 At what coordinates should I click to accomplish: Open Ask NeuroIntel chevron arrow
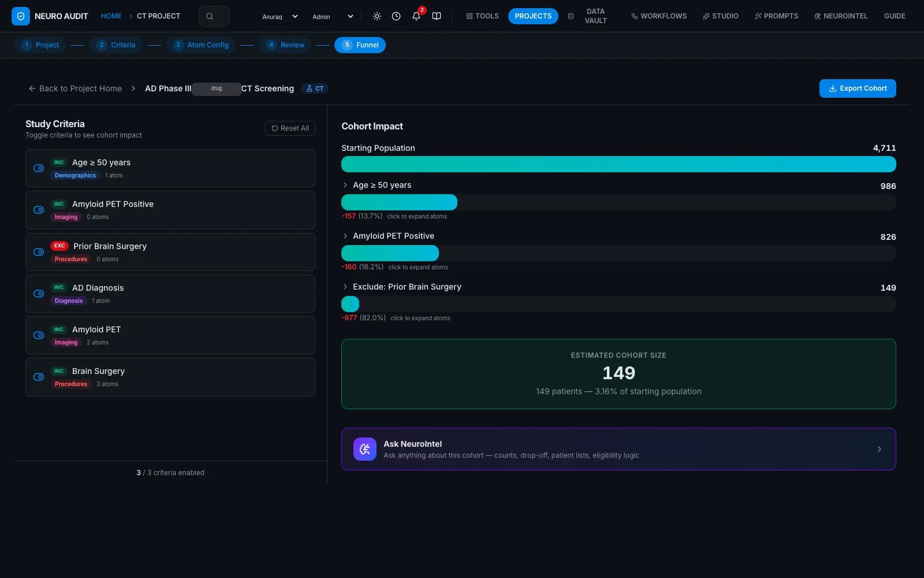tap(879, 449)
